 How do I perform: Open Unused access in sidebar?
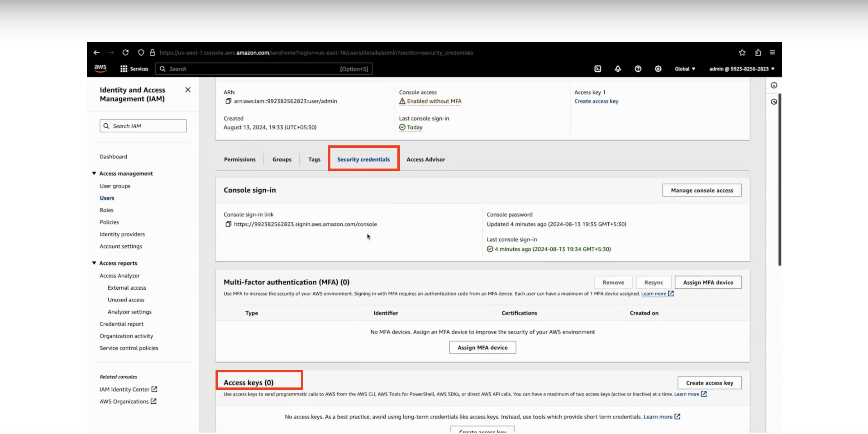coord(126,300)
